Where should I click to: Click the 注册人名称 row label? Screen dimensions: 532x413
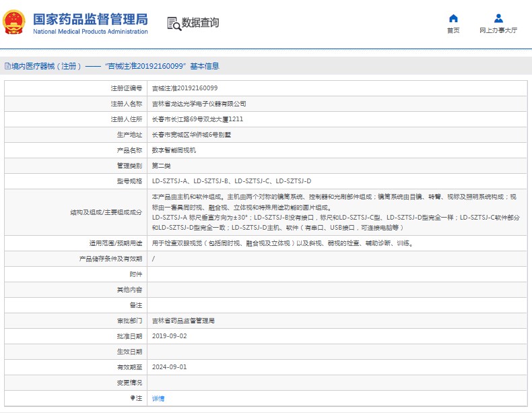click(126, 104)
